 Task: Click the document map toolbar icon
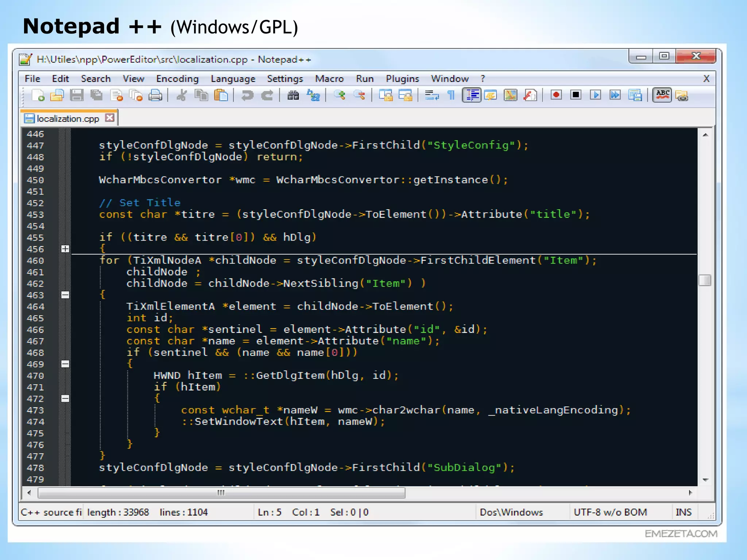(511, 96)
